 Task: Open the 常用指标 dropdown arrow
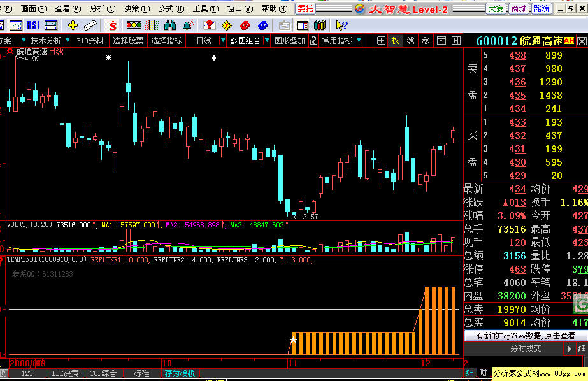359,40
